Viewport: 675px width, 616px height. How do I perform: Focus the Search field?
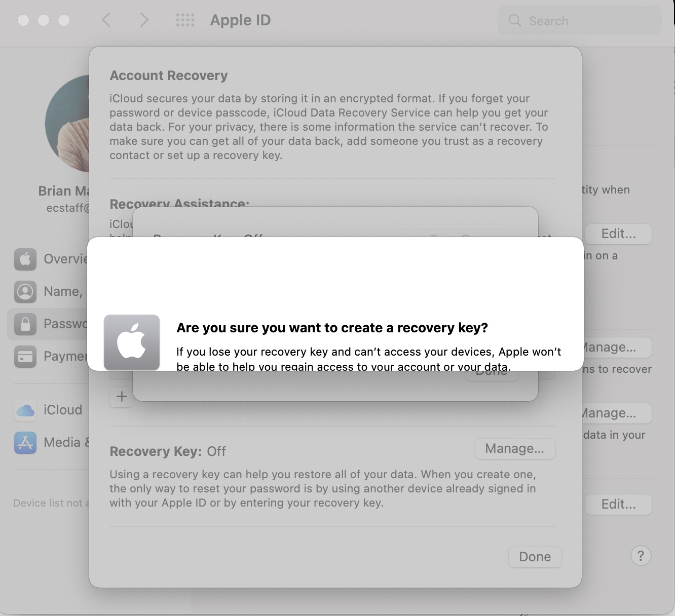580,21
